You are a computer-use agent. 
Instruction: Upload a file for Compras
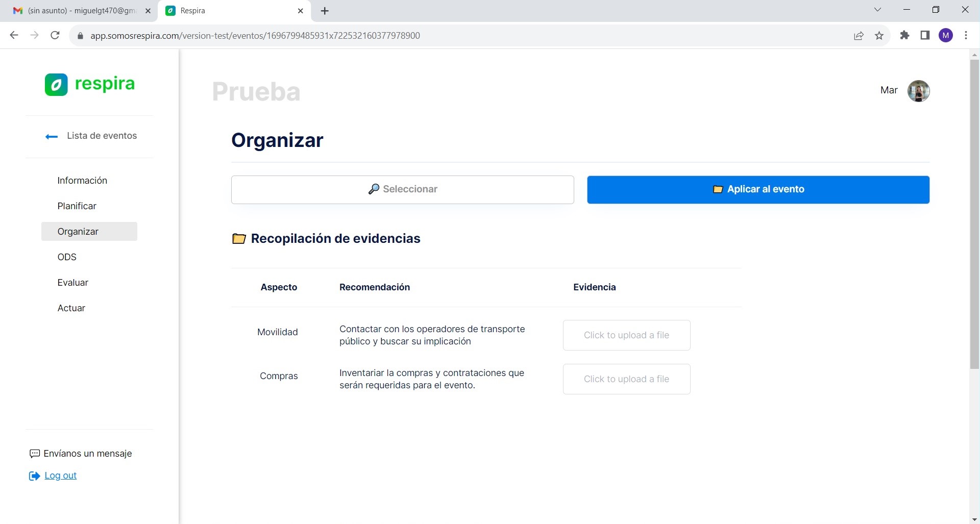coord(627,379)
